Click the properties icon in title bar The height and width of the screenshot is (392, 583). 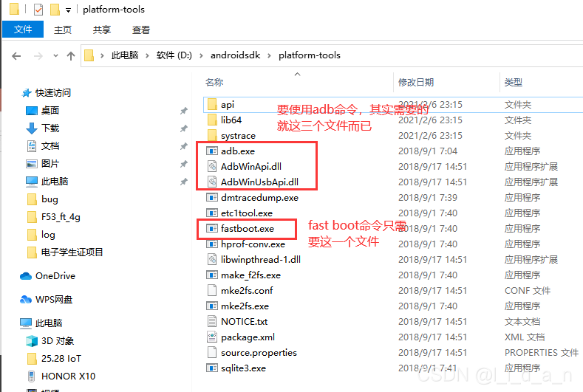click(x=38, y=10)
